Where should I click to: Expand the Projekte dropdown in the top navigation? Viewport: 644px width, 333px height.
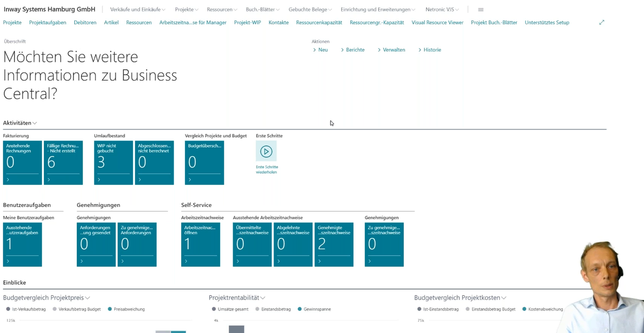pyautogui.click(x=187, y=10)
